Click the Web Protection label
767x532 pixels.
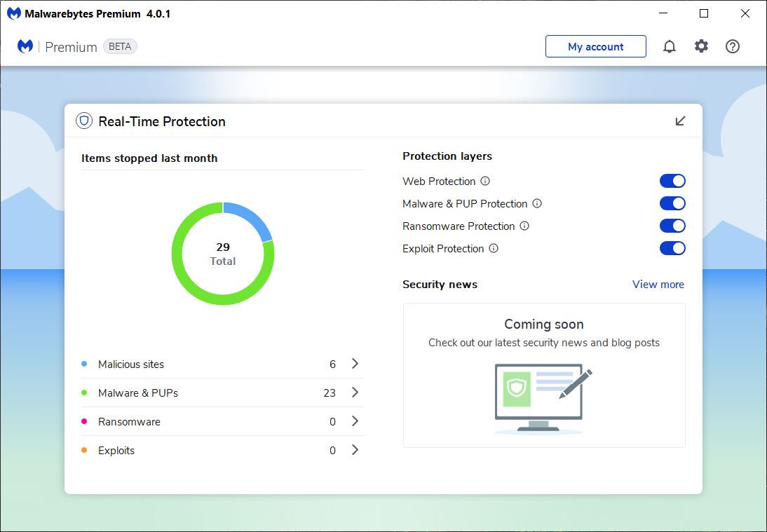(439, 182)
